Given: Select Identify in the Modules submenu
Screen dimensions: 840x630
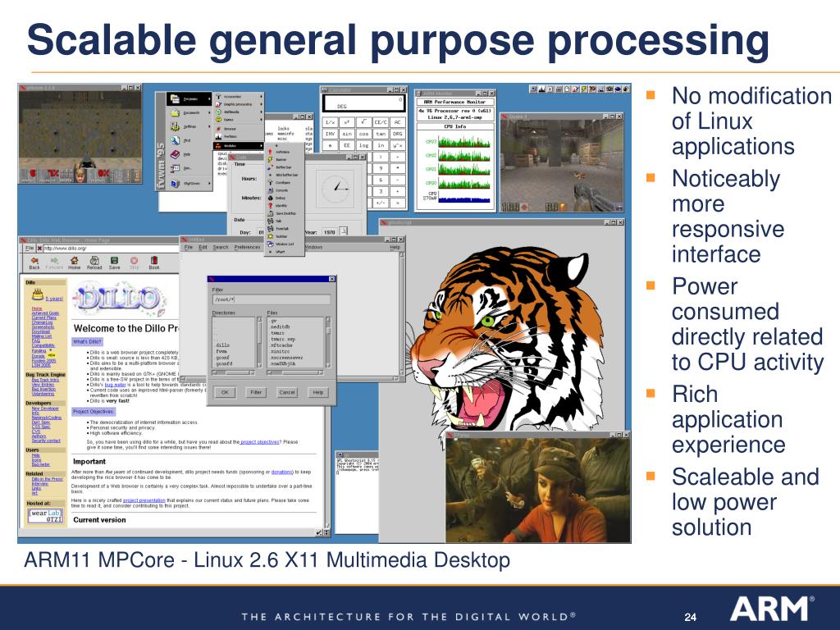Looking at the screenshot, I should pyautogui.click(x=285, y=206).
